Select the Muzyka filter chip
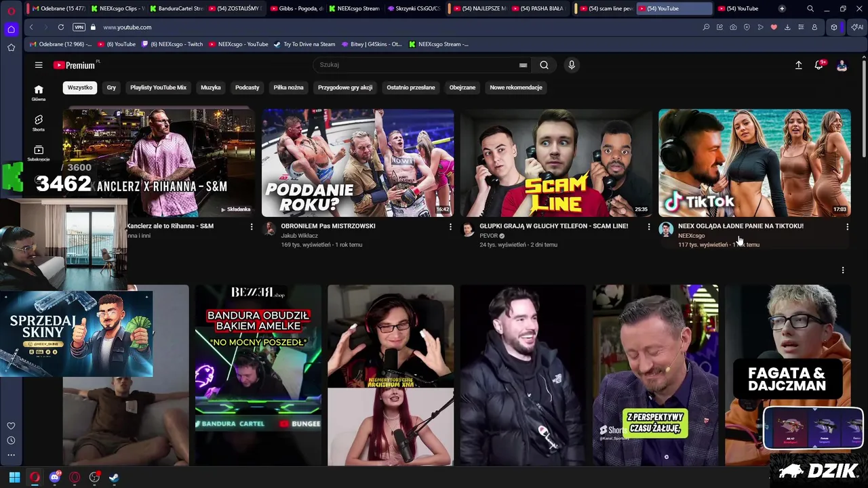The width and height of the screenshot is (868, 488). click(211, 87)
